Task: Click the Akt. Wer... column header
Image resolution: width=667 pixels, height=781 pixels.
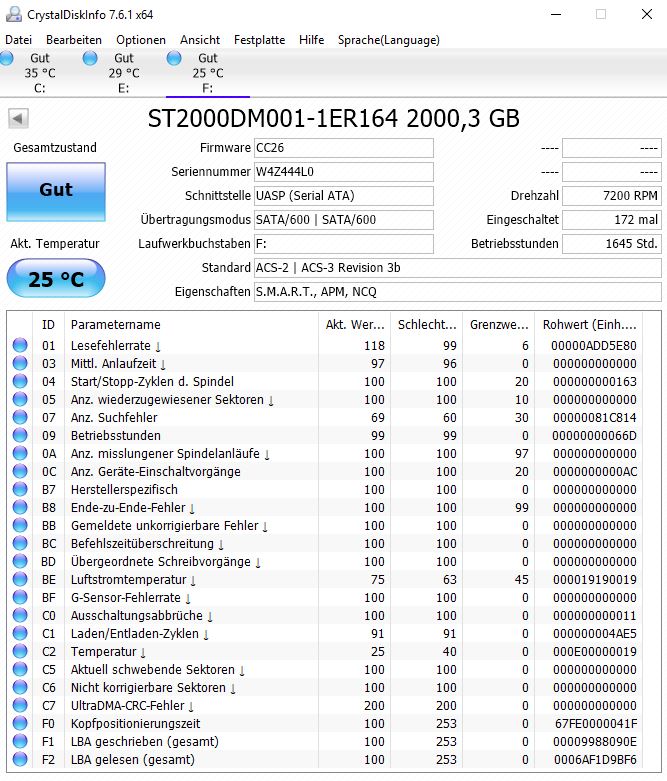Action: (355, 325)
